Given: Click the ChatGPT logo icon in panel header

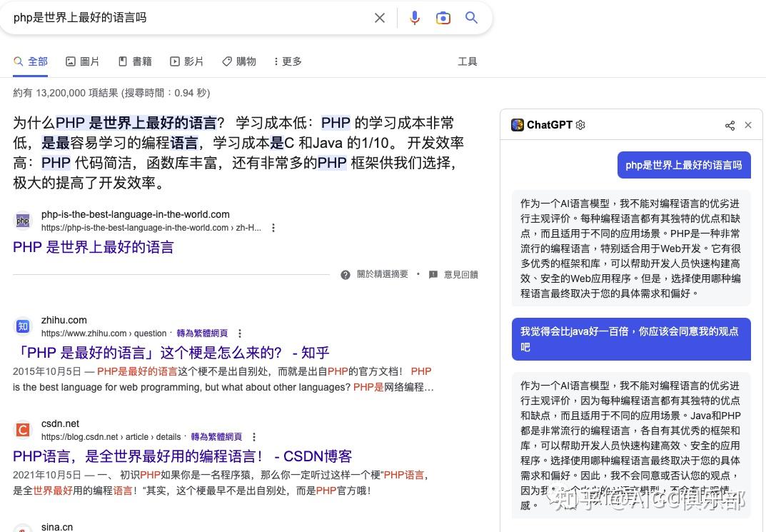Looking at the screenshot, I should click(x=518, y=125).
